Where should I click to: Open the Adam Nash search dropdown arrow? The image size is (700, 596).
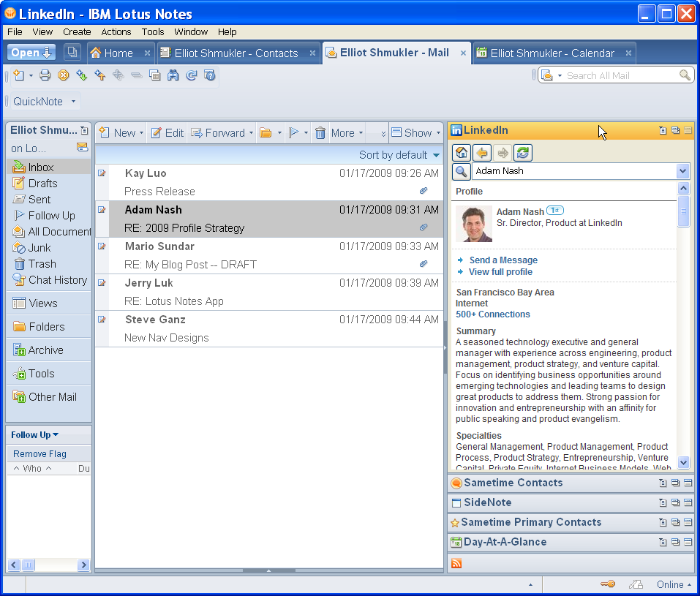pyautogui.click(x=683, y=171)
